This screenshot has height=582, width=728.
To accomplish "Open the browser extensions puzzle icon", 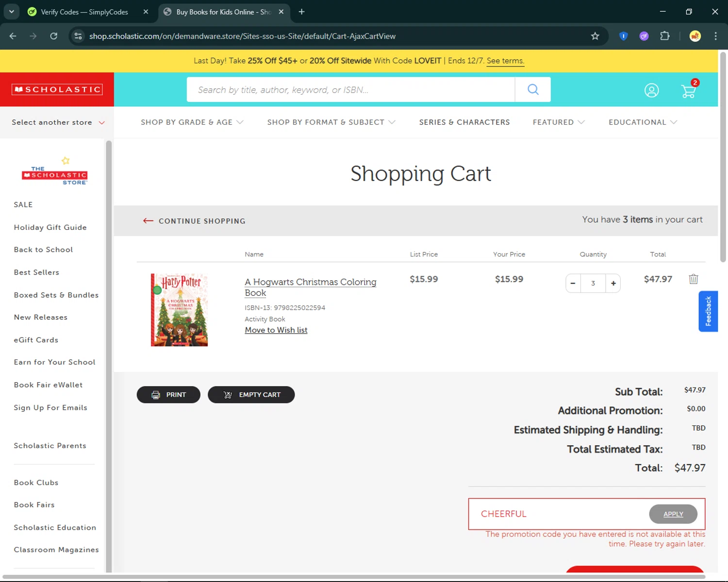I will [x=665, y=36].
